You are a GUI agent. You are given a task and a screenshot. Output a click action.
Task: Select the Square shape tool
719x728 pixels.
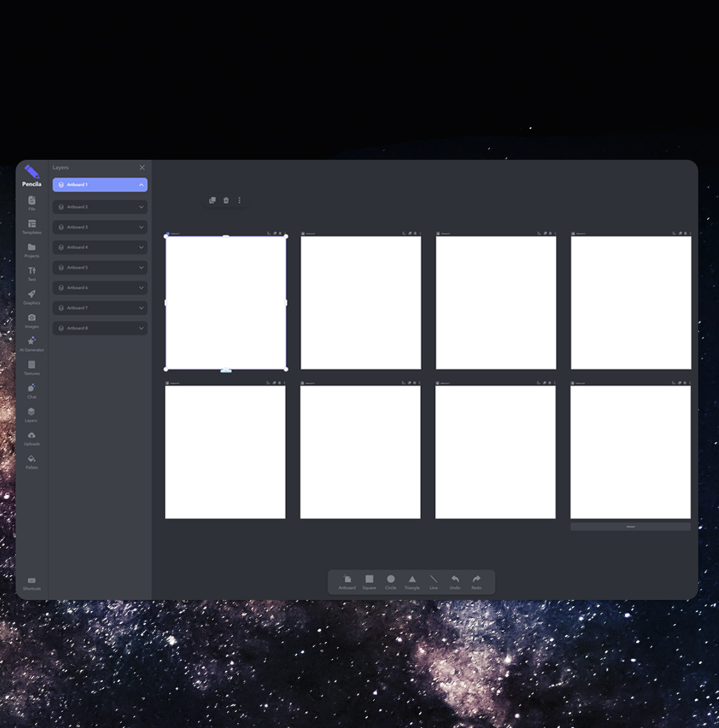(x=369, y=581)
